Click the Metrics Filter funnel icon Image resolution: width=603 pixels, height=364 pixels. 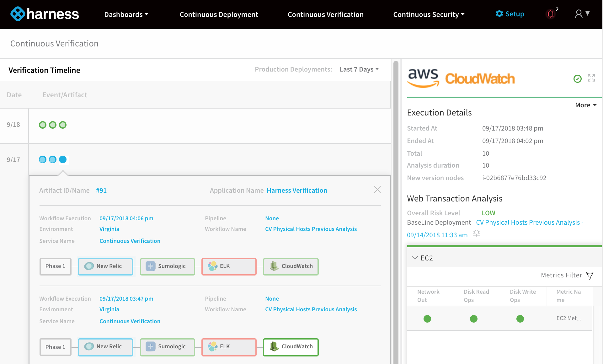click(x=590, y=276)
